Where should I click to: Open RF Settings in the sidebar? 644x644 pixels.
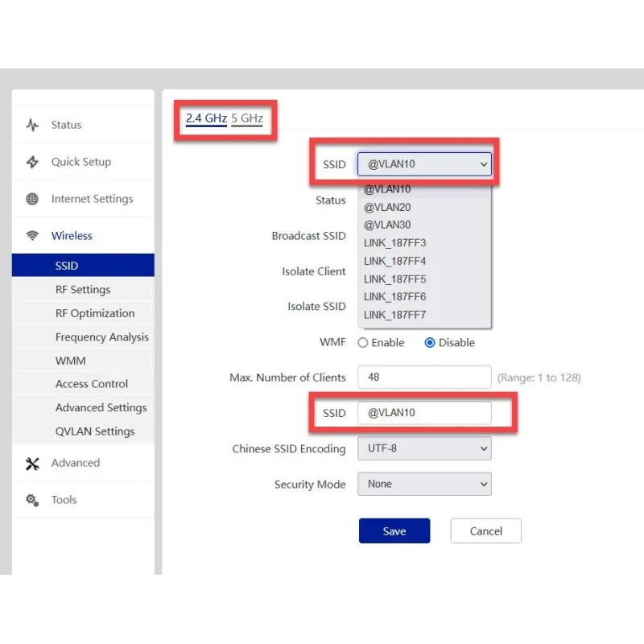coord(83,290)
